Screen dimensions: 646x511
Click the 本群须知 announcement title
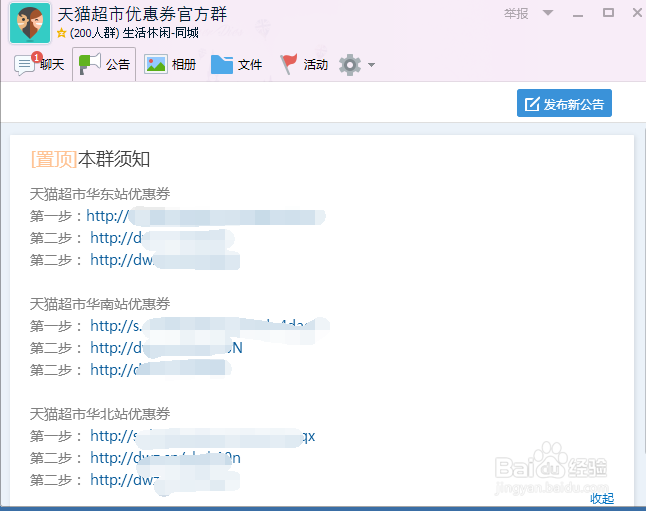(114, 159)
